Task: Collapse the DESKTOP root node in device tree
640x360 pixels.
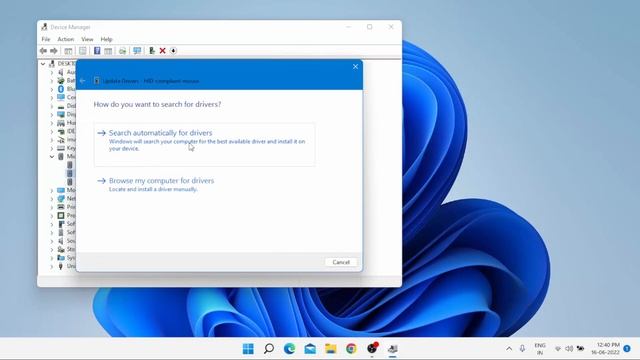Action: click(x=43, y=64)
